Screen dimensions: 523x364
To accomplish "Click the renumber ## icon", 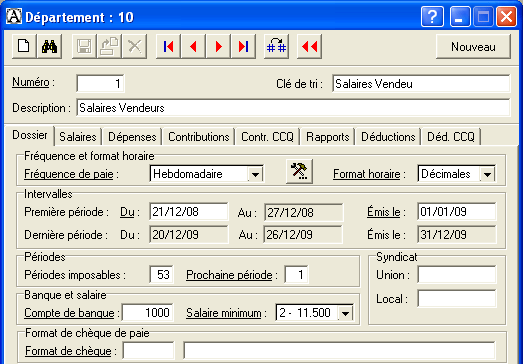I will pos(276,46).
